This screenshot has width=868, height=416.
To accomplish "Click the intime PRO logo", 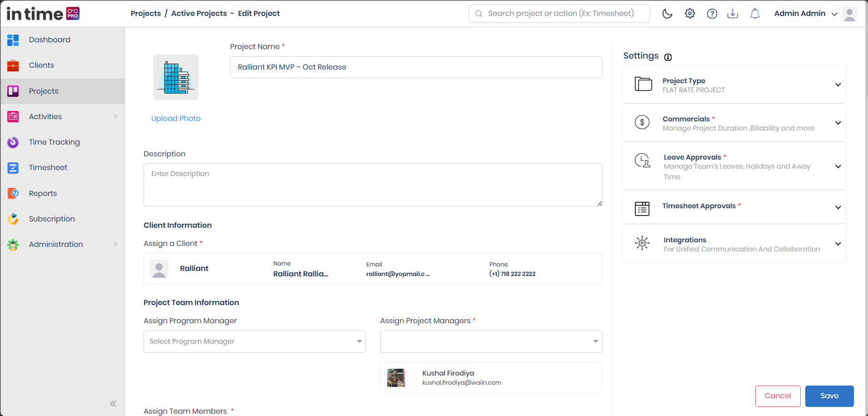I will click(x=43, y=14).
